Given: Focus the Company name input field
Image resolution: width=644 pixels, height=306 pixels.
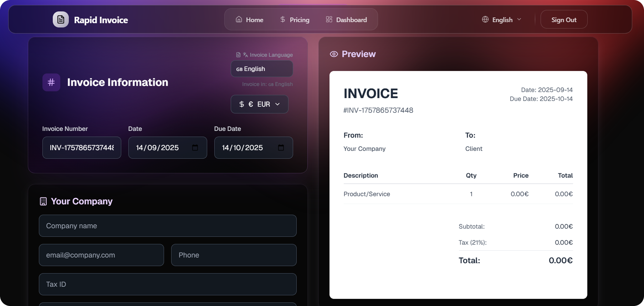Looking at the screenshot, I should pos(168,226).
